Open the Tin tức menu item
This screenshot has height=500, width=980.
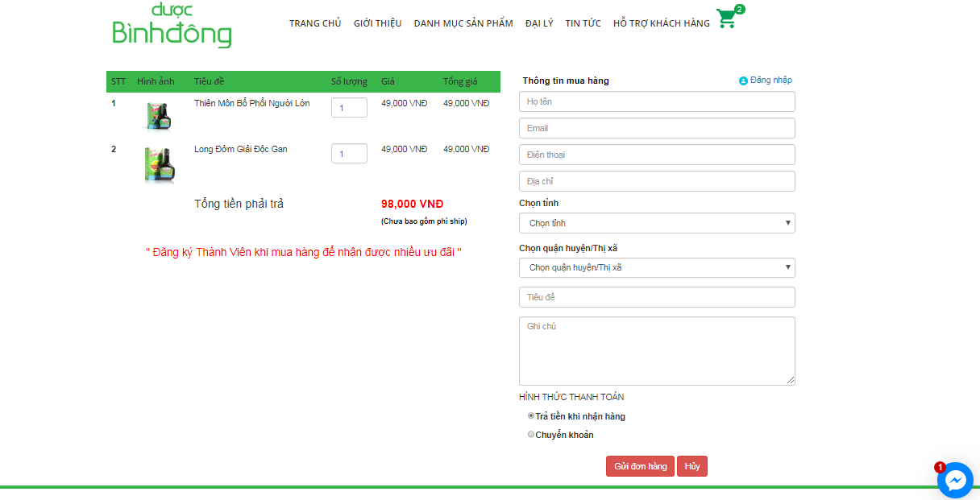click(583, 23)
